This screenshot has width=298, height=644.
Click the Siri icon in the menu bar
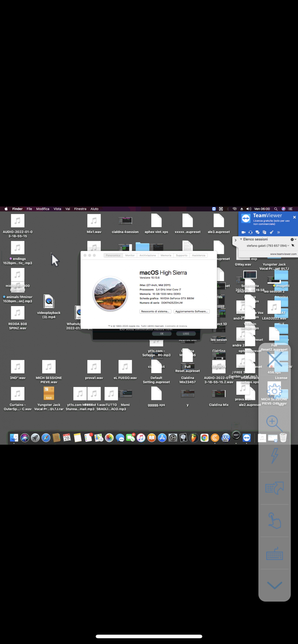(x=284, y=209)
